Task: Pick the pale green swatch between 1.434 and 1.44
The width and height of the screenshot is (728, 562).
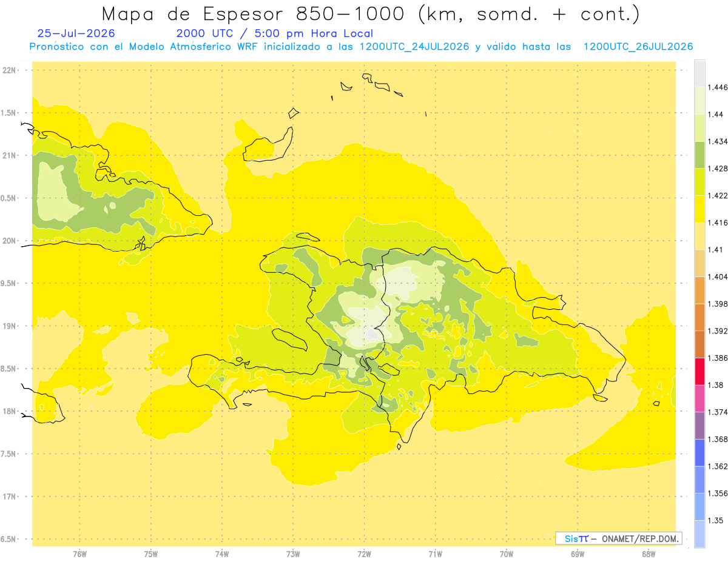Action: click(700, 128)
